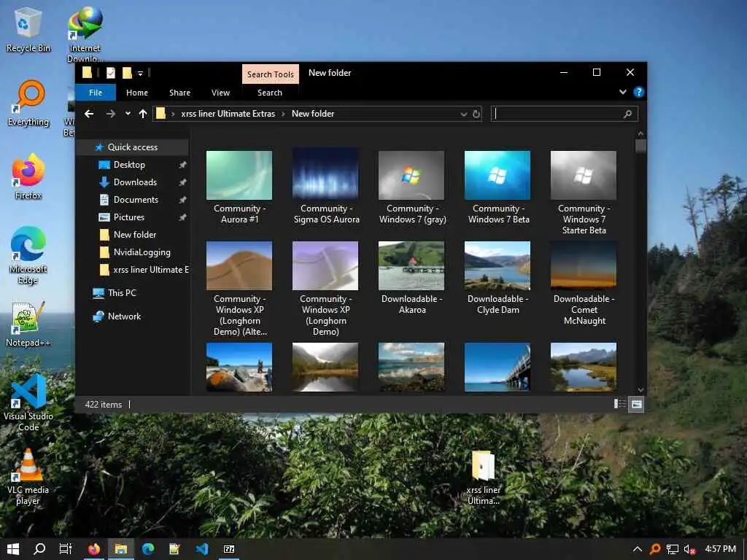Screen dimensions: 747x560
Task: Open taskbar Search magnifier
Action: pyautogui.click(x=39, y=549)
